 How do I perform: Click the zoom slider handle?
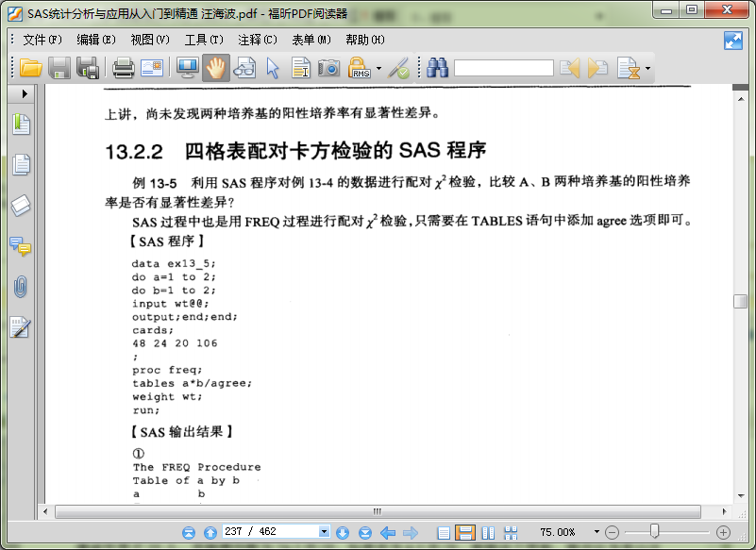(654, 531)
